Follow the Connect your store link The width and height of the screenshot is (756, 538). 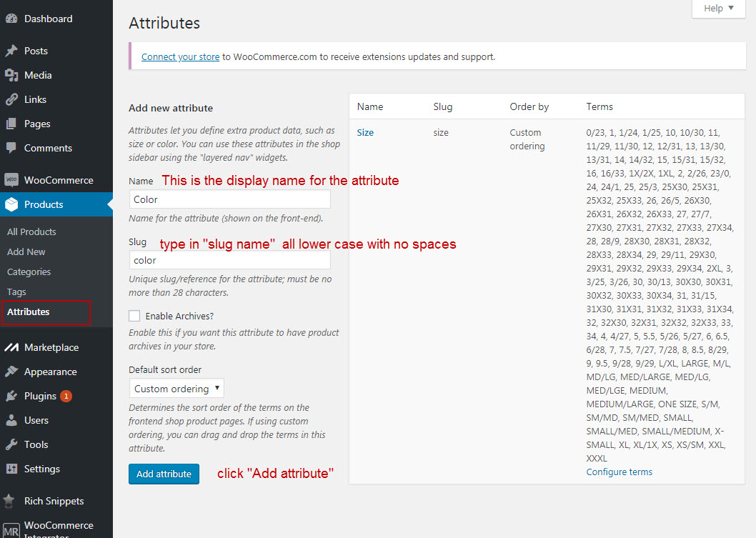(x=180, y=57)
